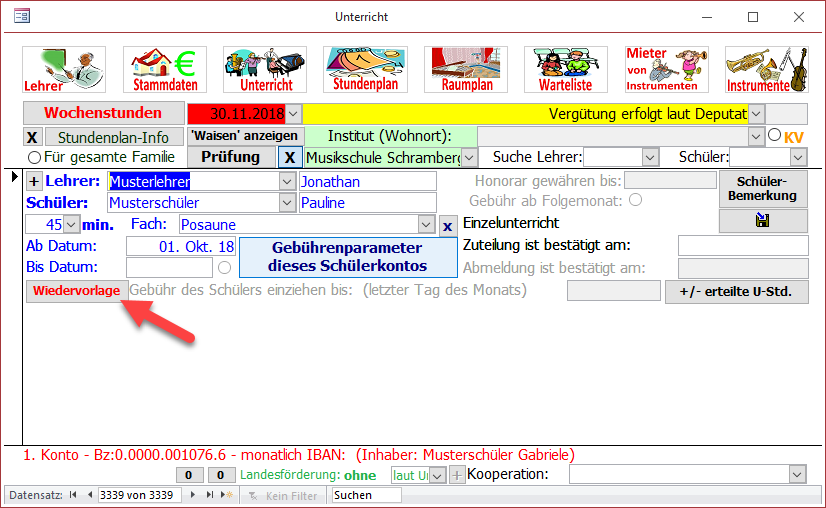
Task: Open the Warteliste icon
Action: tap(566, 69)
